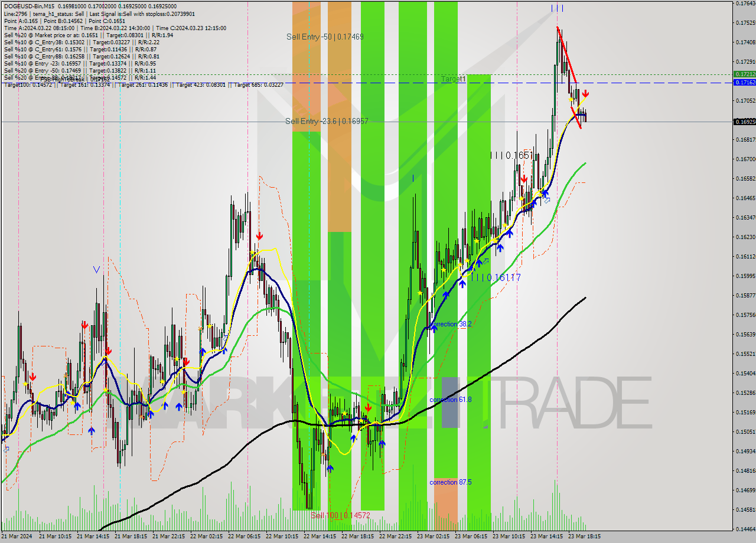Click the 'Sell Entry -50 | 0.17469' label
756x543 pixels.
(x=325, y=37)
